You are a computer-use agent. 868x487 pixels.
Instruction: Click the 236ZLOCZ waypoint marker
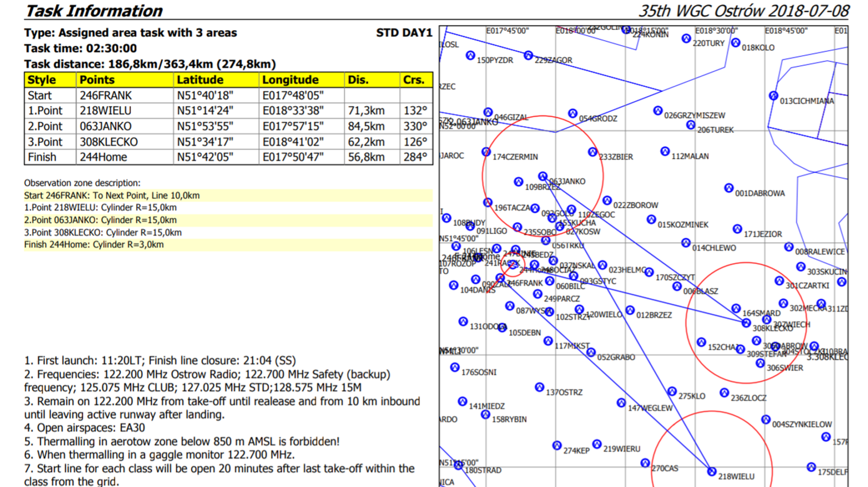click(x=724, y=393)
